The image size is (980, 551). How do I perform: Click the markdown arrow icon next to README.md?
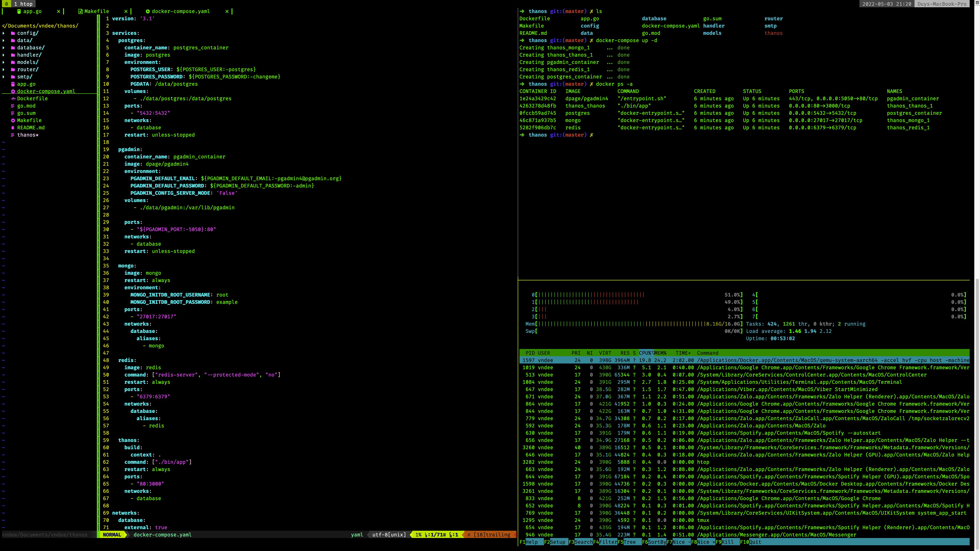[x=13, y=128]
